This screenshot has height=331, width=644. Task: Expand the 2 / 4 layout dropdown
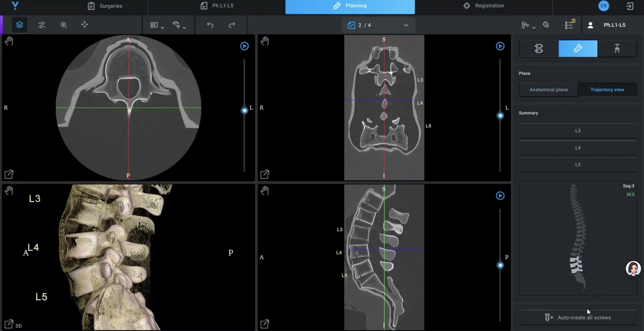[406, 25]
